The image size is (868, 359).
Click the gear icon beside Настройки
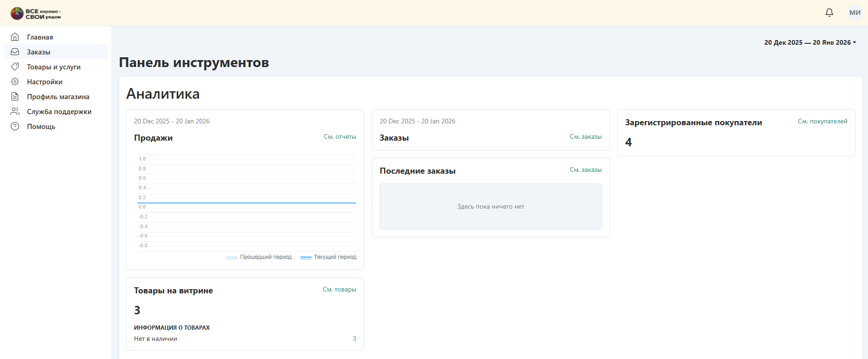(x=15, y=81)
